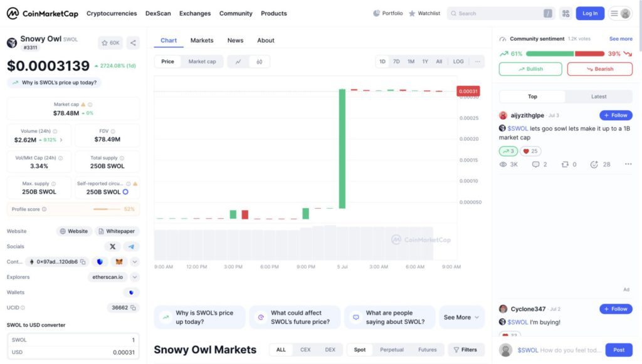
Task: Click the Trust Wallet shield icon
Action: coord(100,262)
